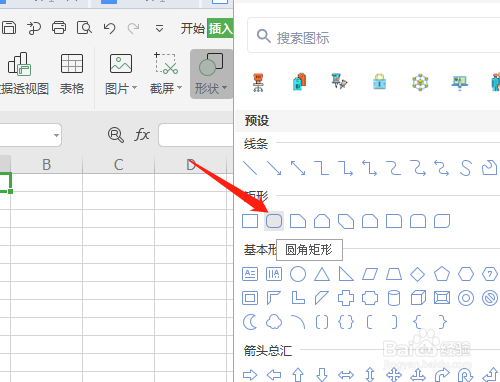Click the padlock preset icon thumbnail
500x382 pixels.
click(380, 82)
